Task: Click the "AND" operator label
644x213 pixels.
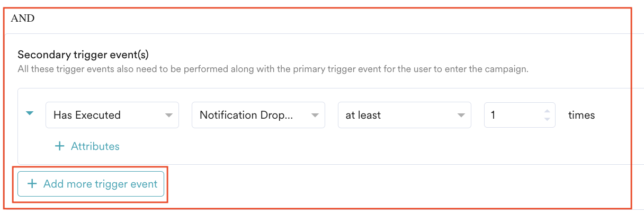Action: point(23,19)
